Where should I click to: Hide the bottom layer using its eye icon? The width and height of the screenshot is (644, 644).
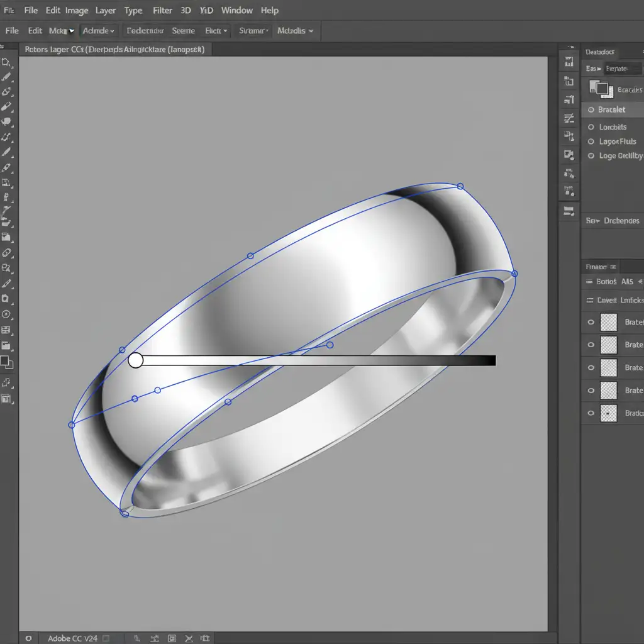pos(591,413)
